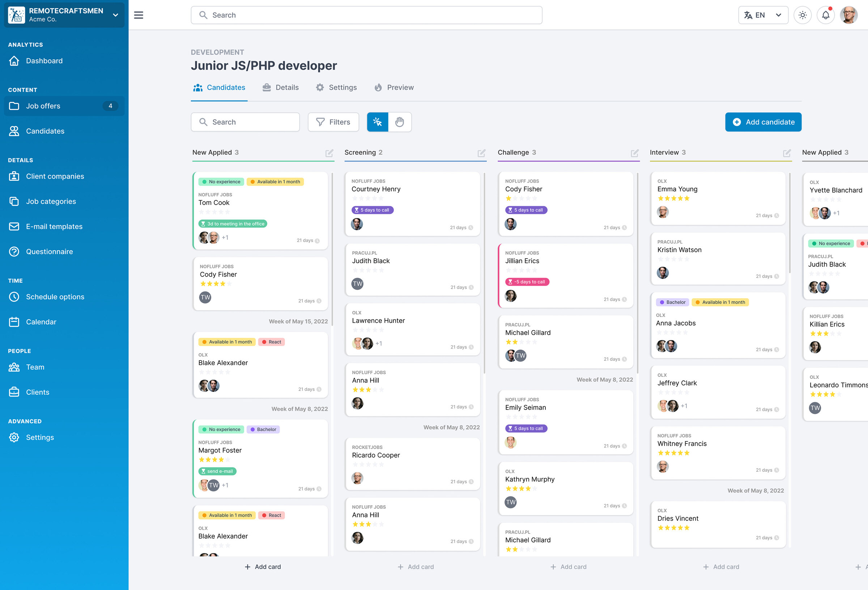Click Margot Foster's send e-mail badge
Image resolution: width=868 pixels, height=590 pixels.
pos(217,471)
